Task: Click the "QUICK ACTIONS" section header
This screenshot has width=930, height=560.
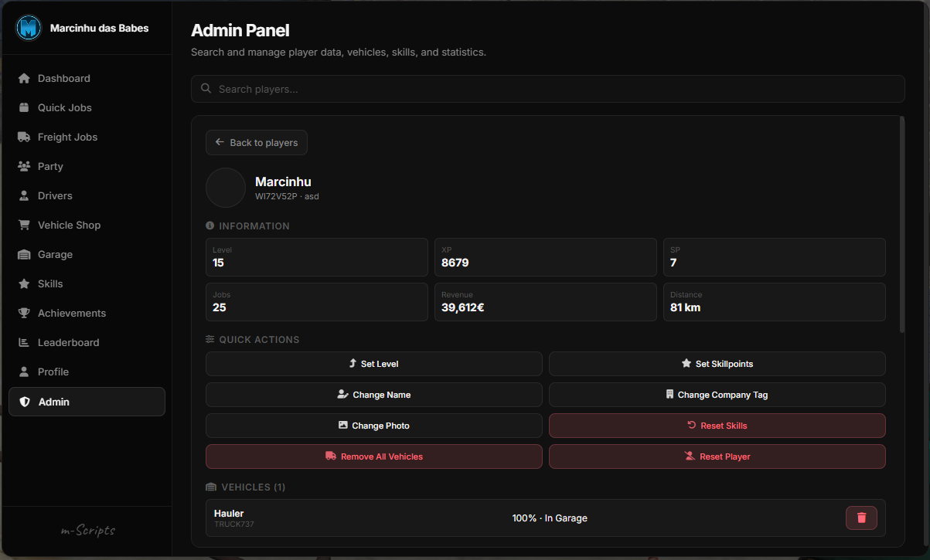Action: 253,340
